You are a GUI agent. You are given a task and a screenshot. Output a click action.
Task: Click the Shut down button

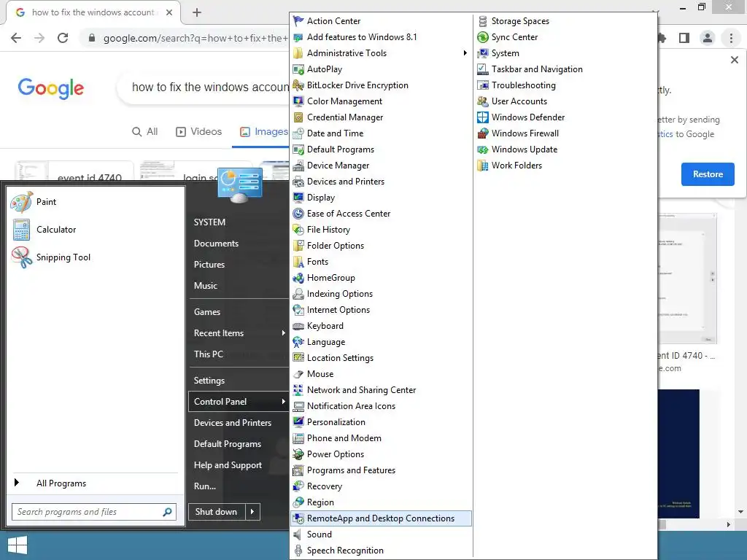pos(217,512)
